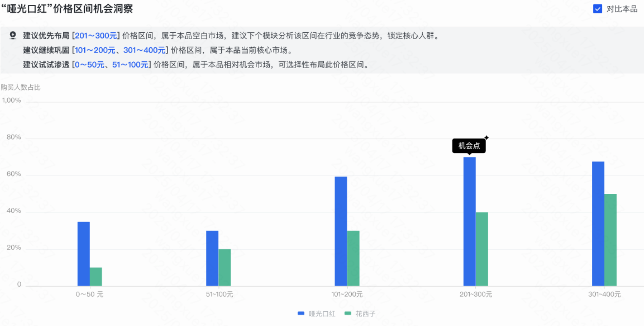The image size is (644, 326).
Task: Select the green bar for 51~100元
Action: coord(225,268)
